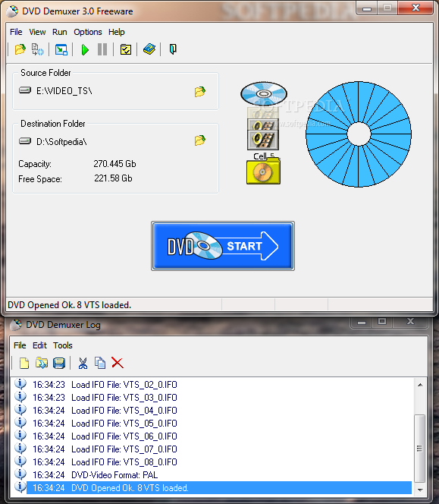Maximize the DVD Demuxer Log window

pyautogui.click(x=382, y=321)
